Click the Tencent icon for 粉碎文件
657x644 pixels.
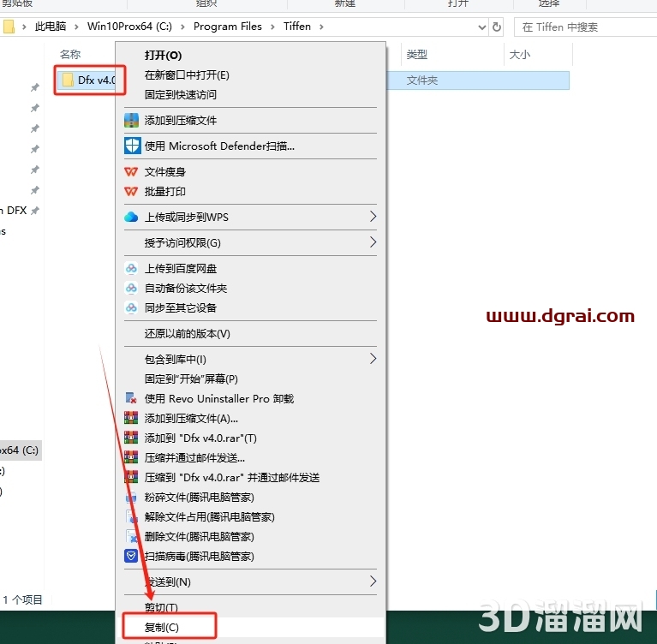coord(131,497)
